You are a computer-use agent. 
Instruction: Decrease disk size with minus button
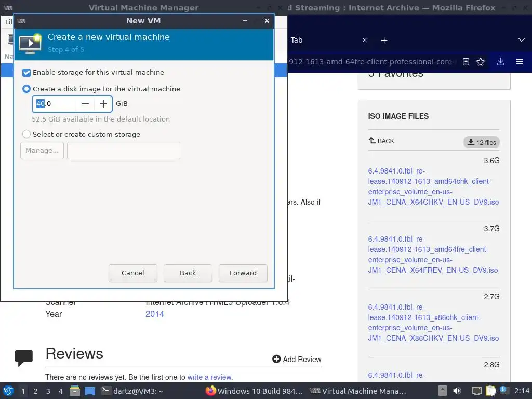(x=85, y=104)
